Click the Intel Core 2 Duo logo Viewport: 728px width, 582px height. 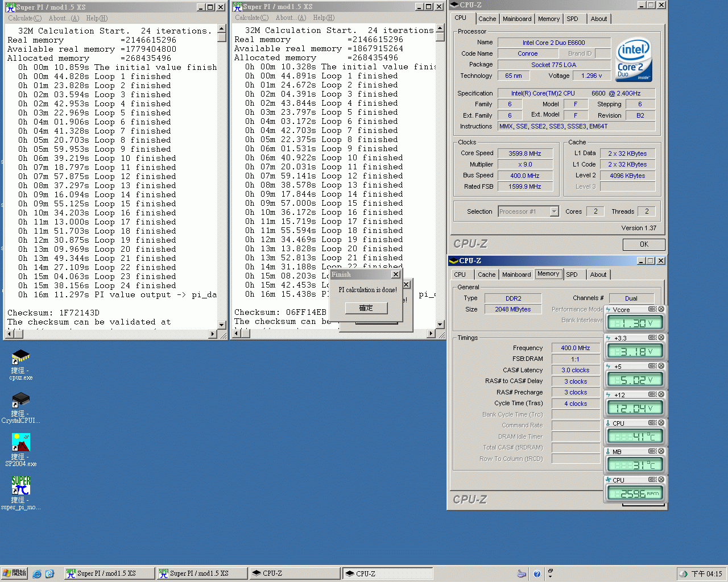click(634, 60)
